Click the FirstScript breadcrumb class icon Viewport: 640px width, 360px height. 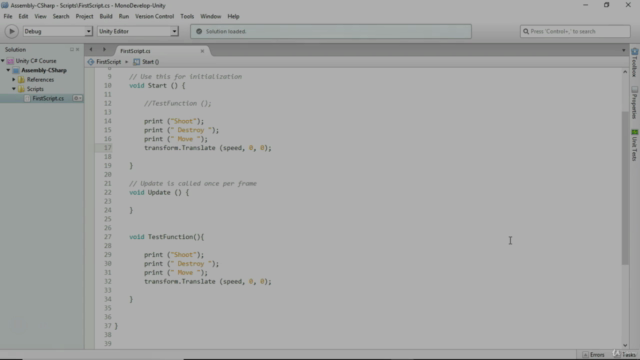coord(91,62)
